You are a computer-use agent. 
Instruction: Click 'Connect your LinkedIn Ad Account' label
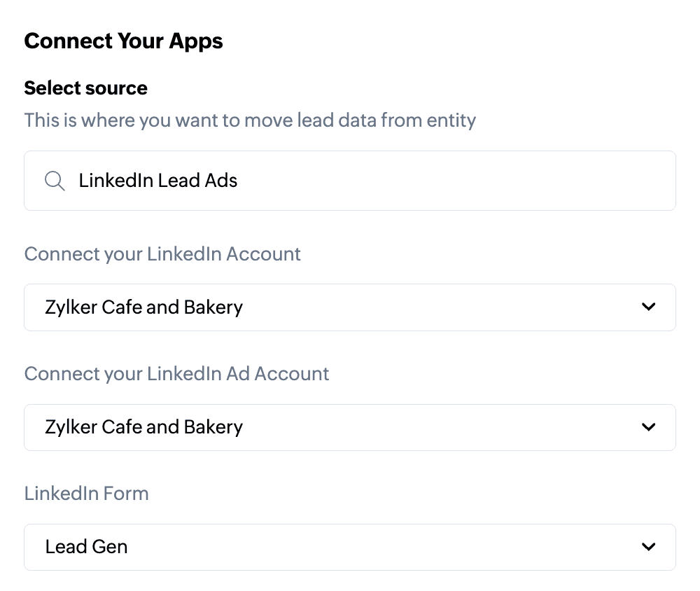coord(176,373)
